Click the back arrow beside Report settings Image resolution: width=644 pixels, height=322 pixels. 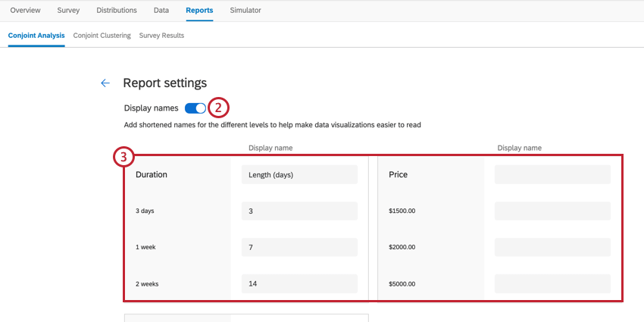[105, 83]
